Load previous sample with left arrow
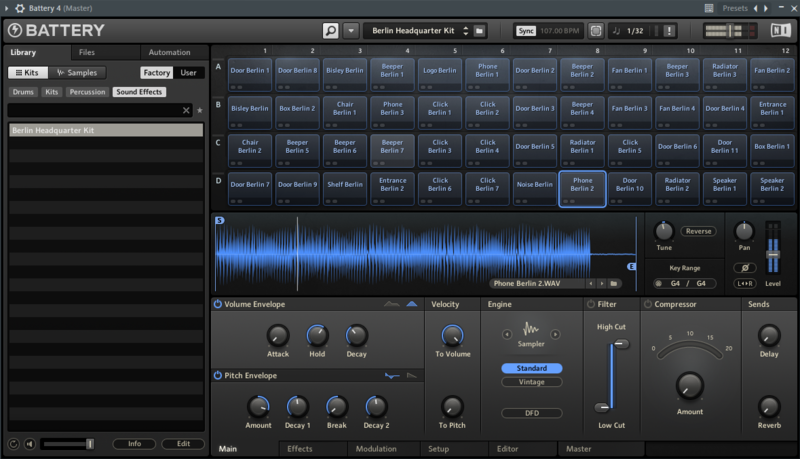800x459 pixels. (x=591, y=283)
